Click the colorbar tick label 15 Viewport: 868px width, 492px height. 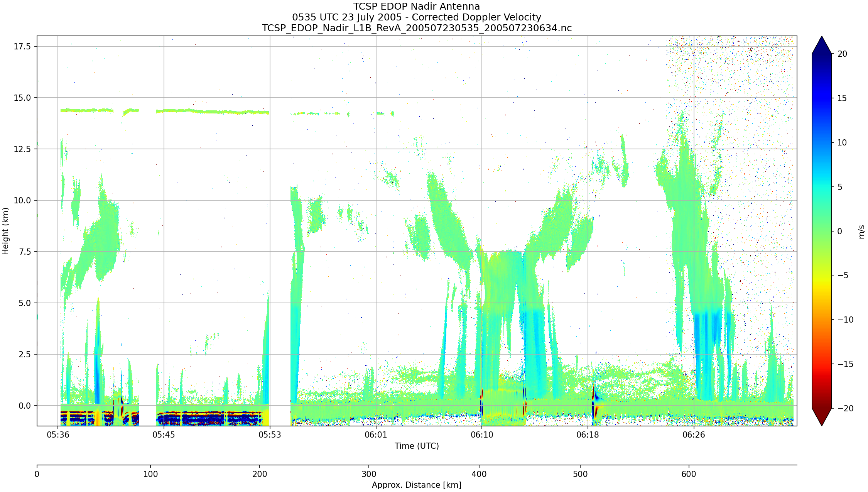click(843, 98)
